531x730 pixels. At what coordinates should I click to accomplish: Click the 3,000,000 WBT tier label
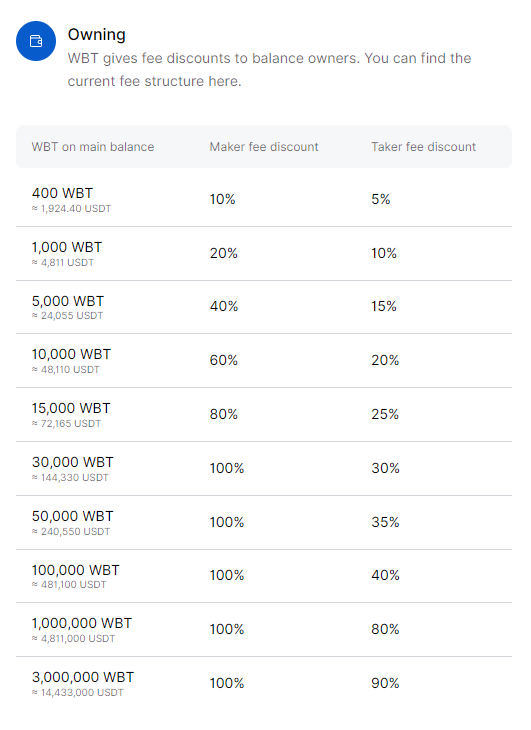[83, 677]
